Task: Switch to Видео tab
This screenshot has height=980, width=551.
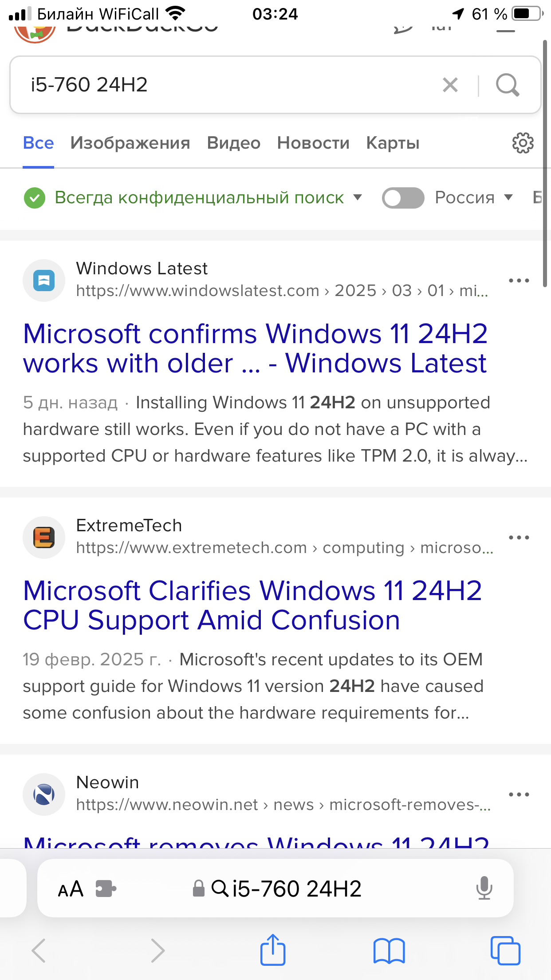Action: pyautogui.click(x=233, y=143)
